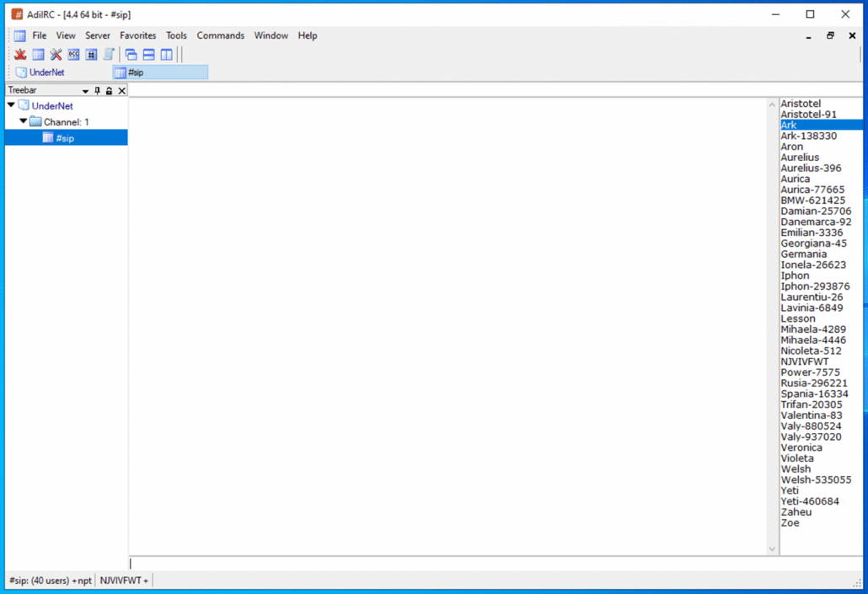Viewport: 868px width, 594px height.
Task: Close the Treebar panel with its X
Action: [121, 90]
